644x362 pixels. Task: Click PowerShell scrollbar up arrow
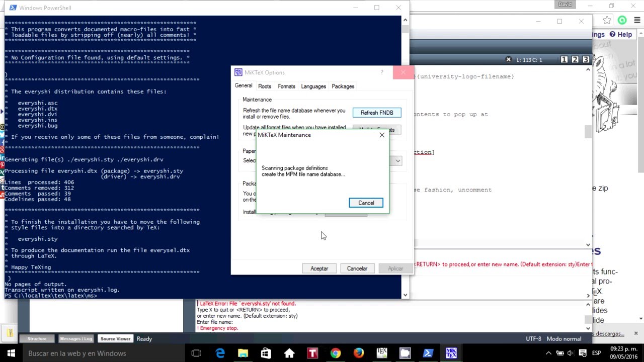(406, 20)
